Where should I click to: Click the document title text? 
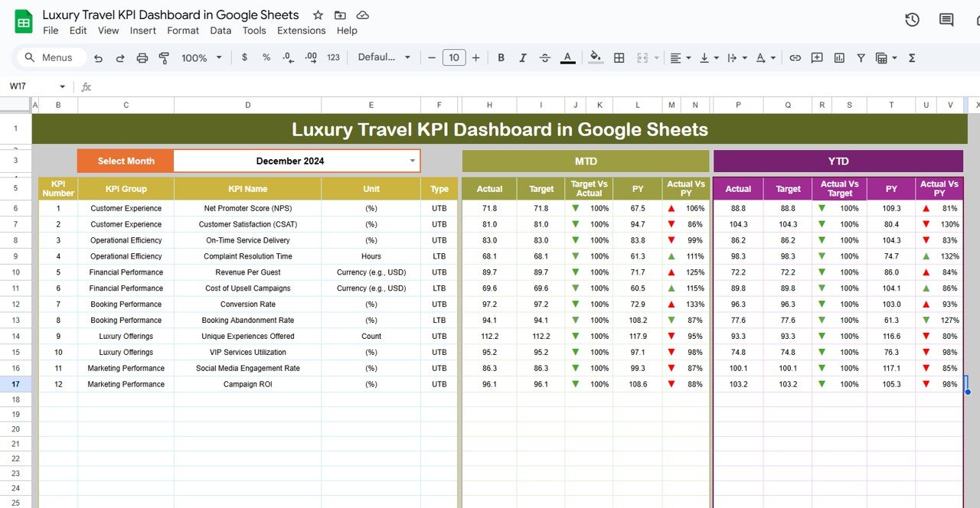click(171, 15)
